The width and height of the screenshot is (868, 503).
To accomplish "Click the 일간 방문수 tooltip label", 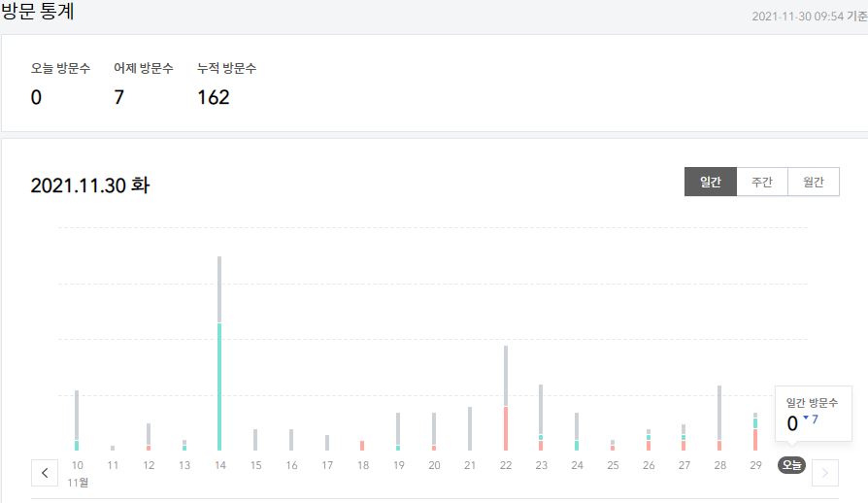I will click(x=812, y=403).
